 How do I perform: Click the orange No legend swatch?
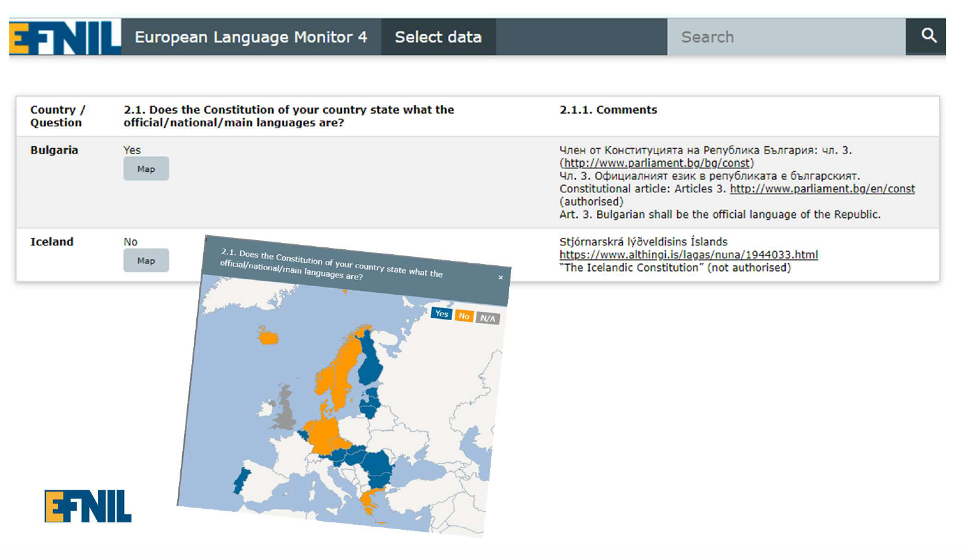(x=464, y=316)
